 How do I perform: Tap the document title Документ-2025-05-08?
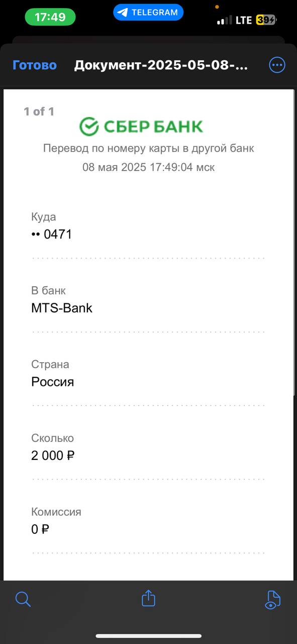(161, 65)
